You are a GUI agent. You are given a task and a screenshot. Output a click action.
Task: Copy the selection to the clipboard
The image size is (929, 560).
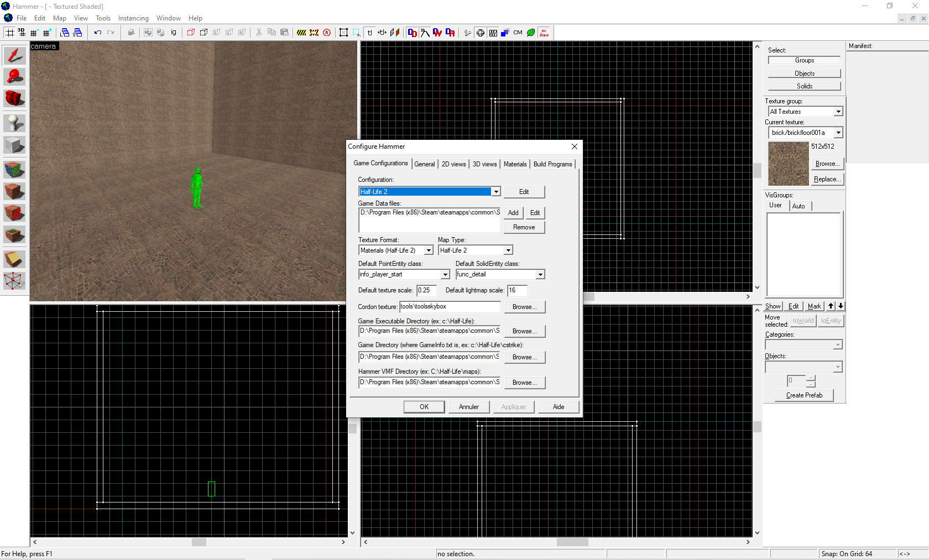point(272,33)
